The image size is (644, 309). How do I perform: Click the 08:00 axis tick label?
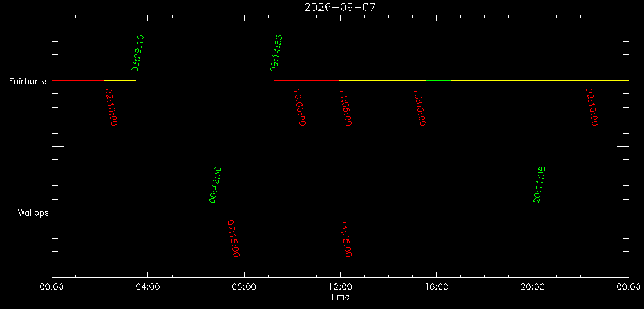point(244,287)
